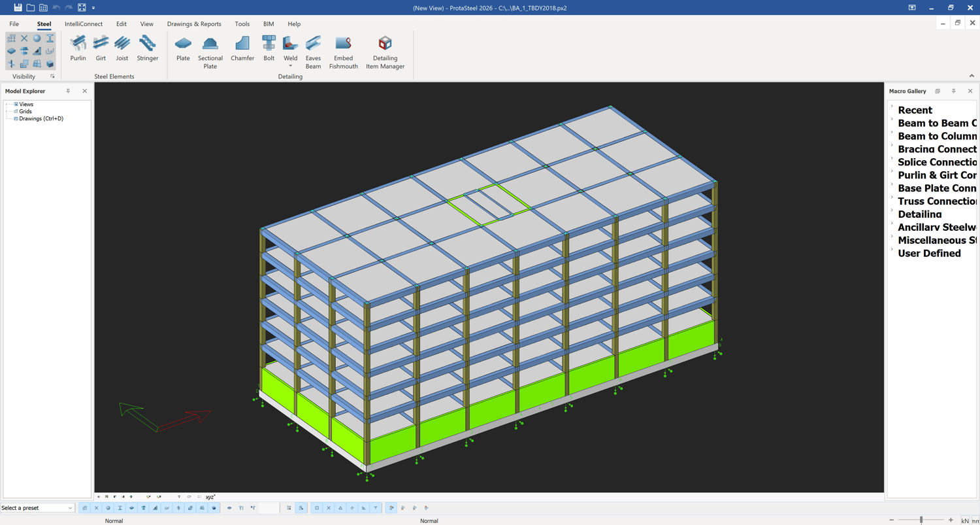This screenshot has height=525, width=980.
Task: Switch to the IntelliConnect ribbon tab
Action: (84, 24)
